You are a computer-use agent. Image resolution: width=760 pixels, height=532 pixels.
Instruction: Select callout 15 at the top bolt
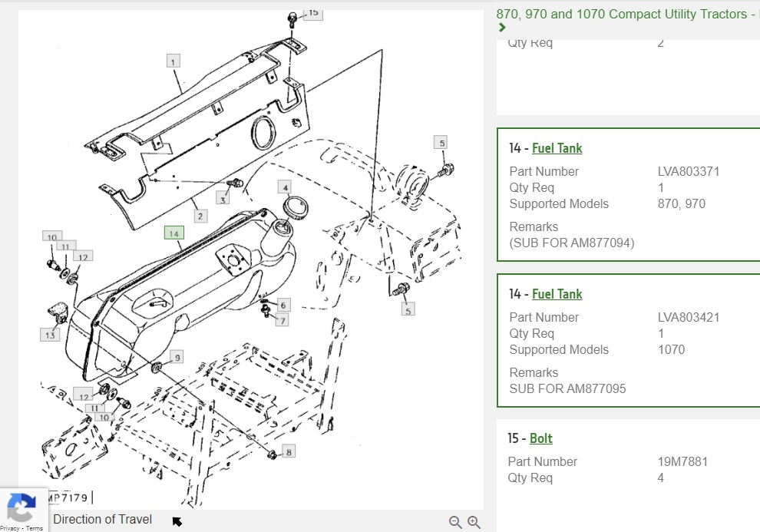pyautogui.click(x=313, y=13)
